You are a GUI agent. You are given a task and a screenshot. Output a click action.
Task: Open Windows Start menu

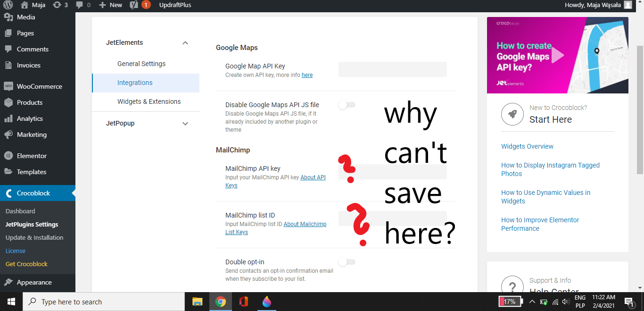tap(11, 302)
